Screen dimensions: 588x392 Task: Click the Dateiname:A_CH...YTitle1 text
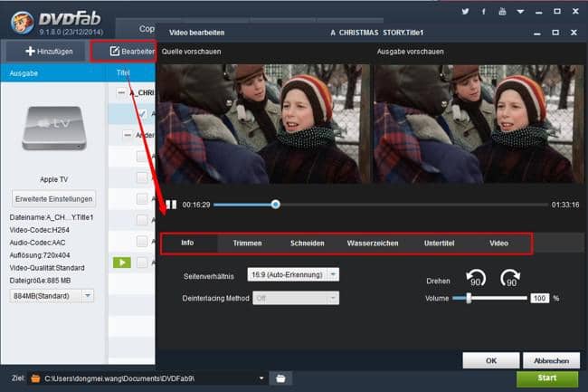52,217
